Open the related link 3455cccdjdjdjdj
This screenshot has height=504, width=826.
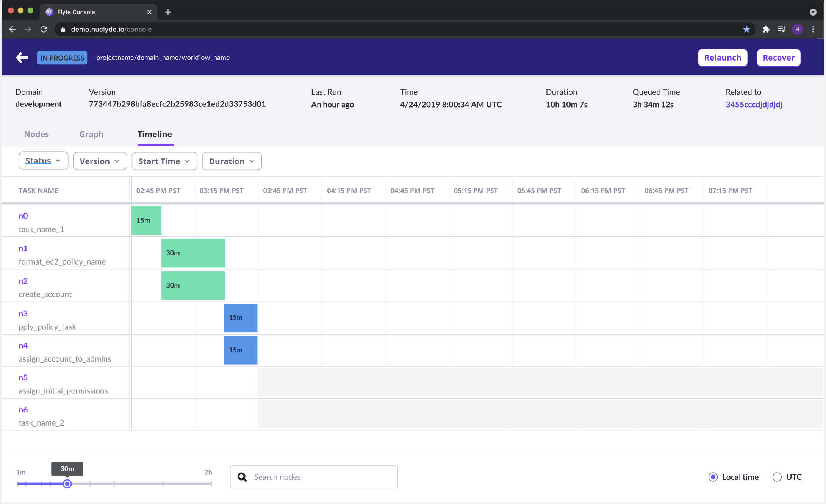[x=754, y=105]
